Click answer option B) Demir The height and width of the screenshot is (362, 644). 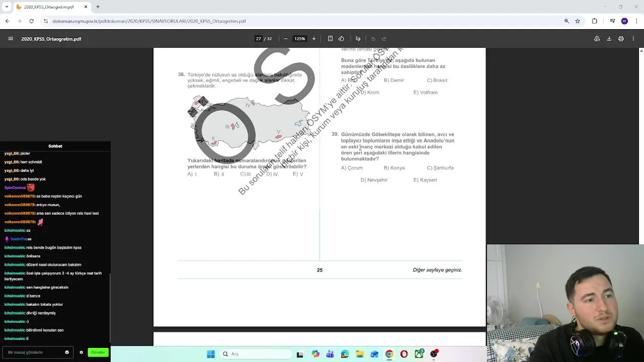[394, 80]
